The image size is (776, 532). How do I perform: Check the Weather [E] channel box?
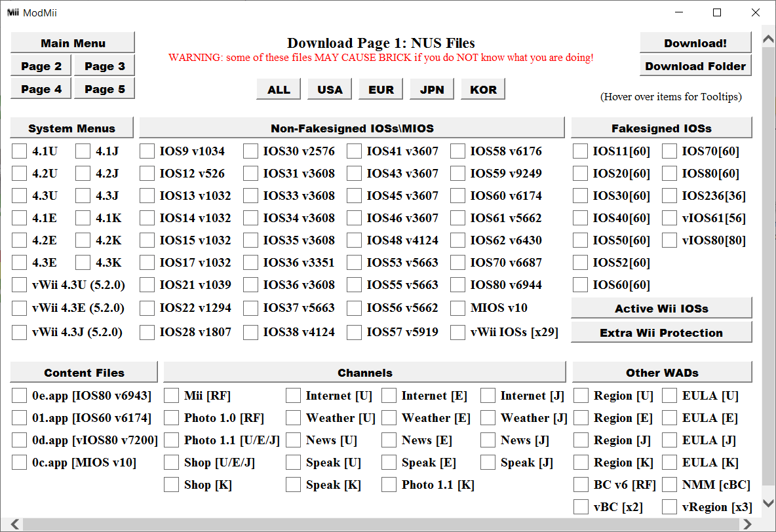pos(389,418)
